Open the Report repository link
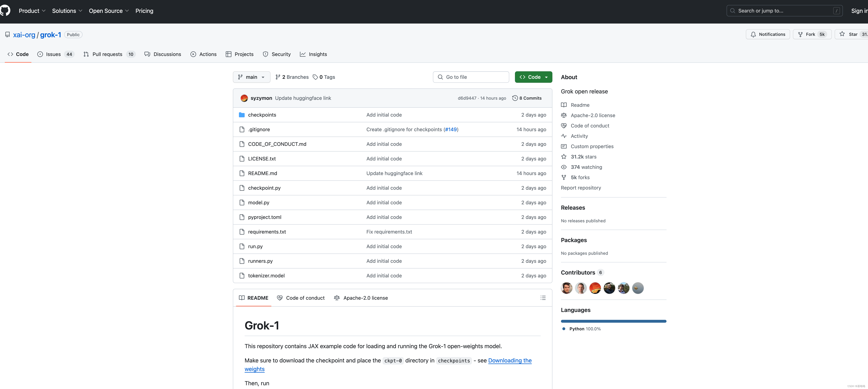 581,188
